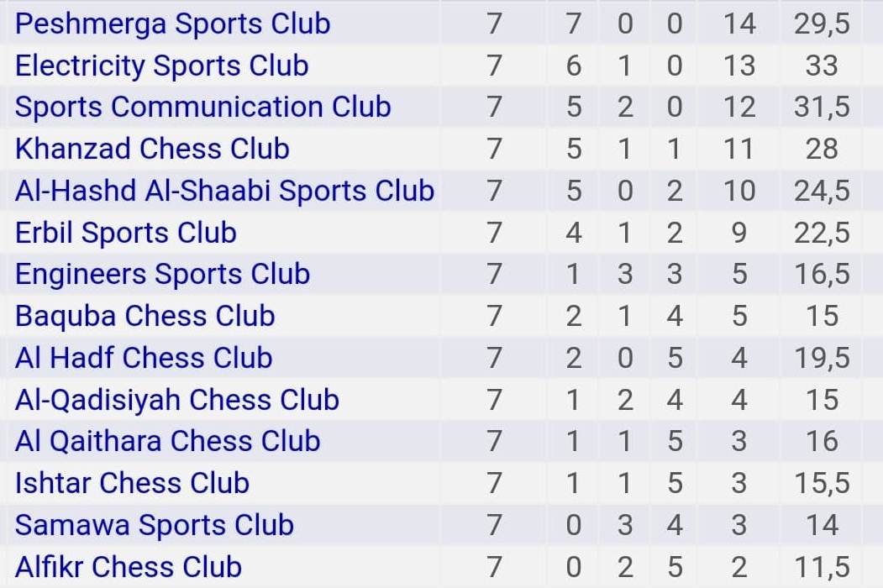This screenshot has width=883, height=588.
Task: Open Al-Qadisiyah Chess Club team page
Action: (176, 400)
